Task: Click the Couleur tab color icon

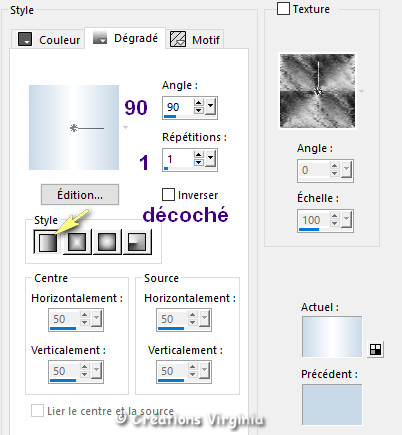Action: (25, 39)
